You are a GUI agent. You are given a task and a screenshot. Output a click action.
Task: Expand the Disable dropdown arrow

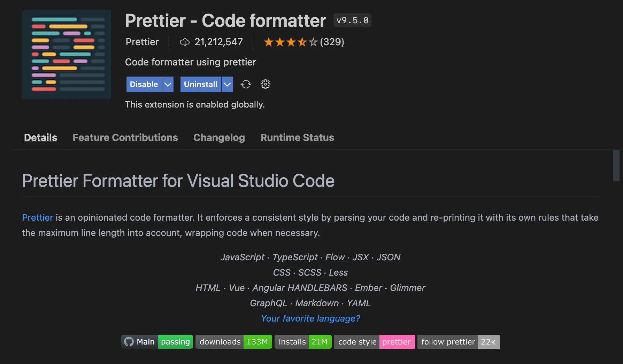click(168, 84)
